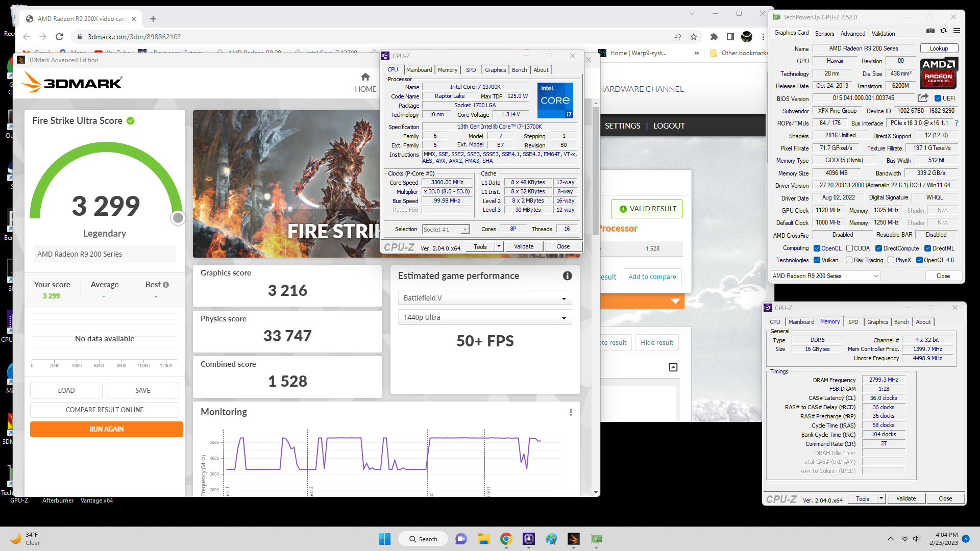Open the Tools dropdown arrow in CPU-Z Memory window
The height and width of the screenshot is (551, 980).
[x=881, y=498]
